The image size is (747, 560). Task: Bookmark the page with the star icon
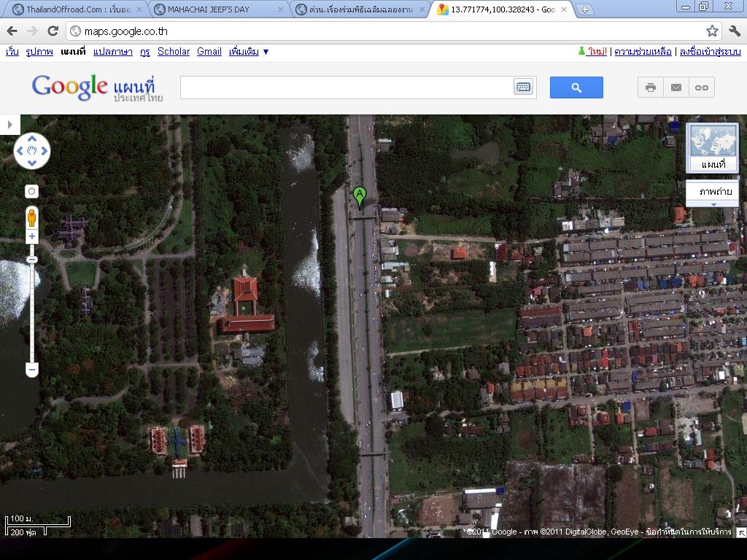[x=712, y=31]
